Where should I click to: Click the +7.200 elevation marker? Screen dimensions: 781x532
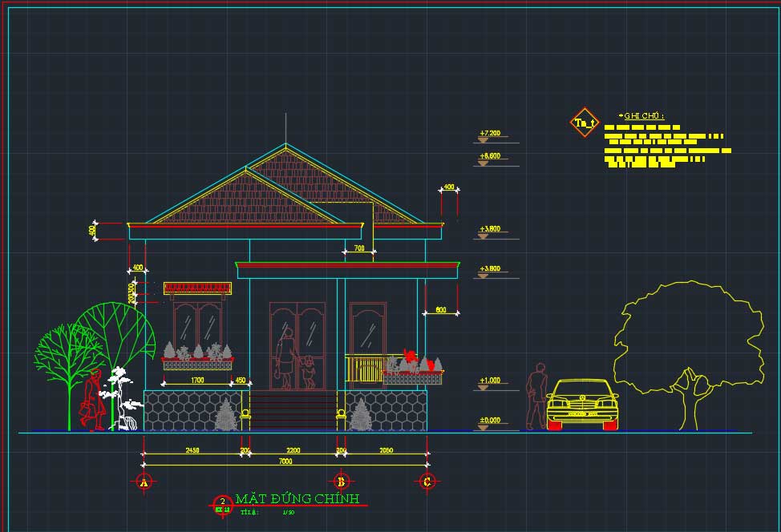pyautogui.click(x=490, y=133)
